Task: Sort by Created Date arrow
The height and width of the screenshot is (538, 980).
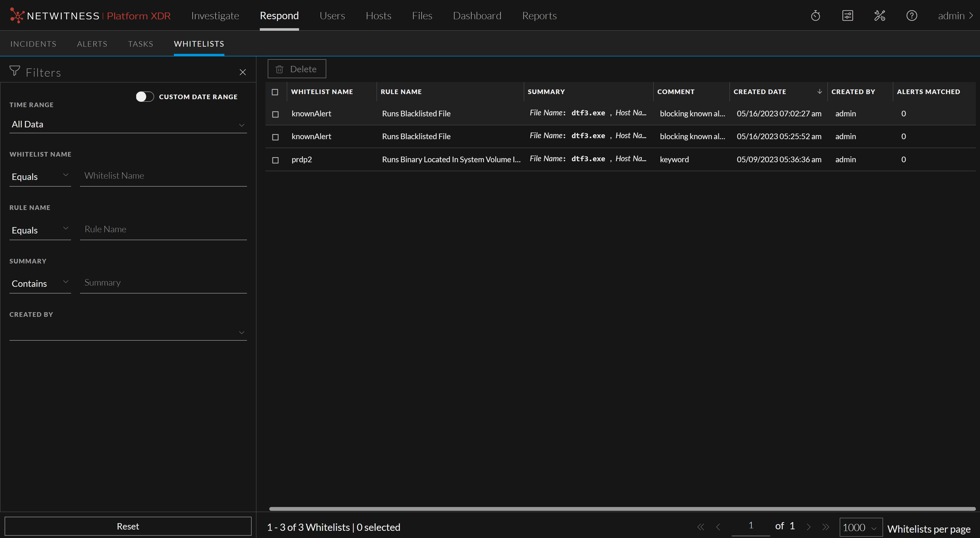Action: pos(819,92)
